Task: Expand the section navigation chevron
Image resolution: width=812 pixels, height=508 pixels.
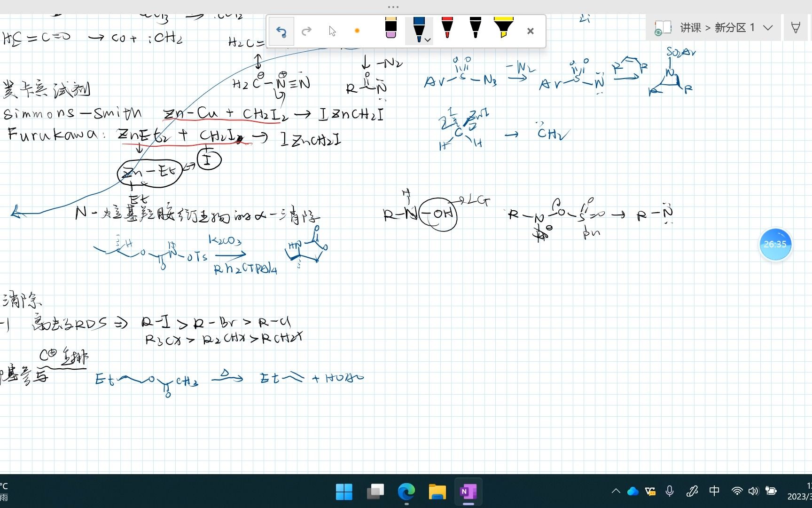Action: [768, 28]
